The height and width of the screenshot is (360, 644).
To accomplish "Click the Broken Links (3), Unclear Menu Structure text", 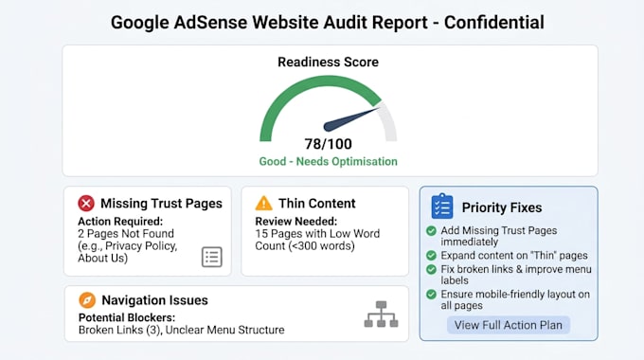I will click(181, 330).
